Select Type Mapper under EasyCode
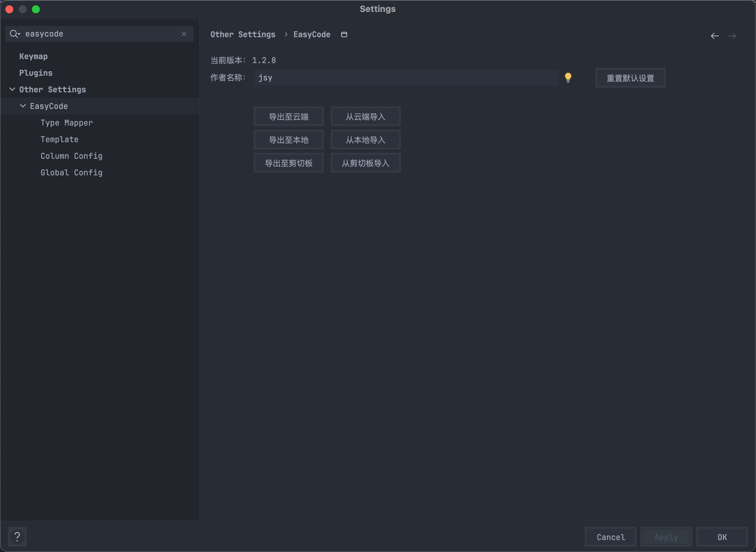Image resolution: width=756 pixels, height=552 pixels. [67, 123]
